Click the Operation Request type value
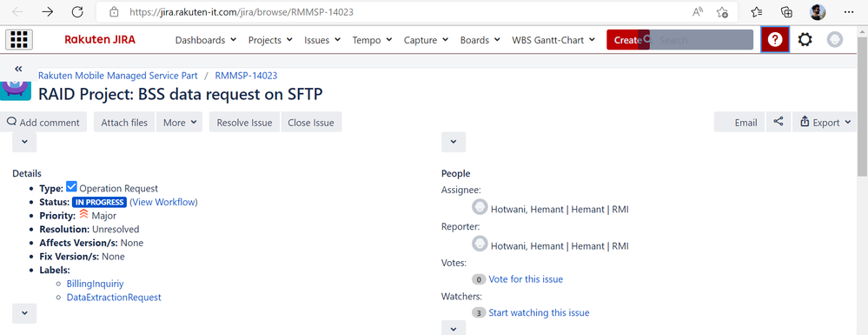 [118, 189]
